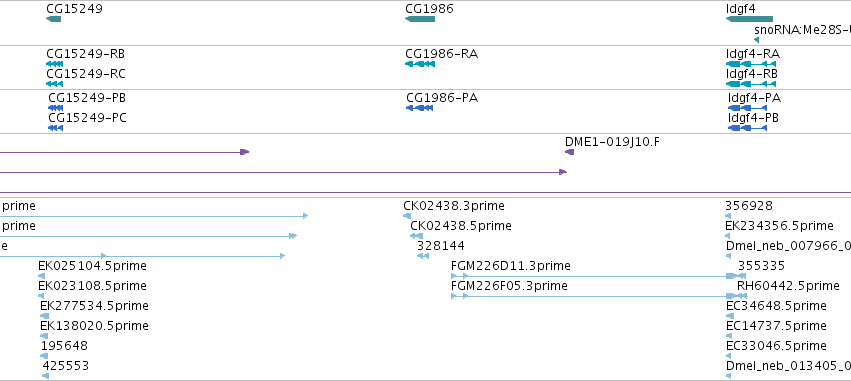
Task: Click the RH60442.5prime cDNA label
Action: (x=788, y=285)
